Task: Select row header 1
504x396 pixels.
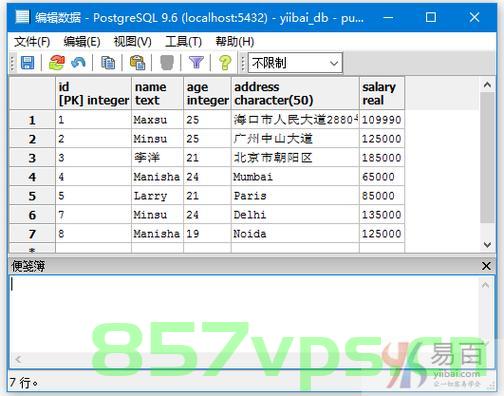Action: point(32,120)
